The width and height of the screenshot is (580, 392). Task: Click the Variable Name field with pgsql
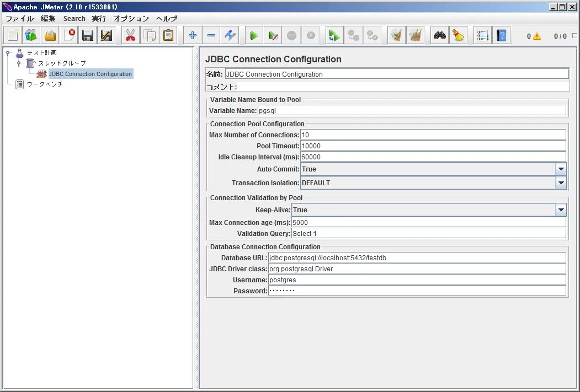point(412,110)
